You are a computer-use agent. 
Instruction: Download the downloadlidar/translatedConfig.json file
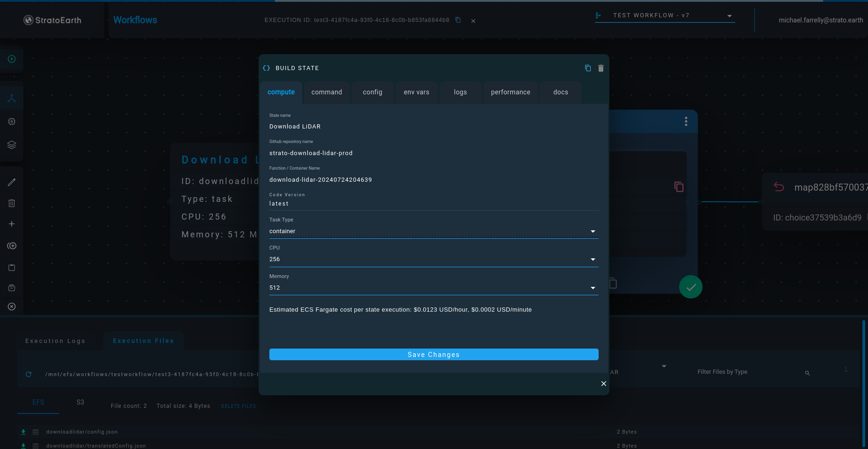pos(23,446)
